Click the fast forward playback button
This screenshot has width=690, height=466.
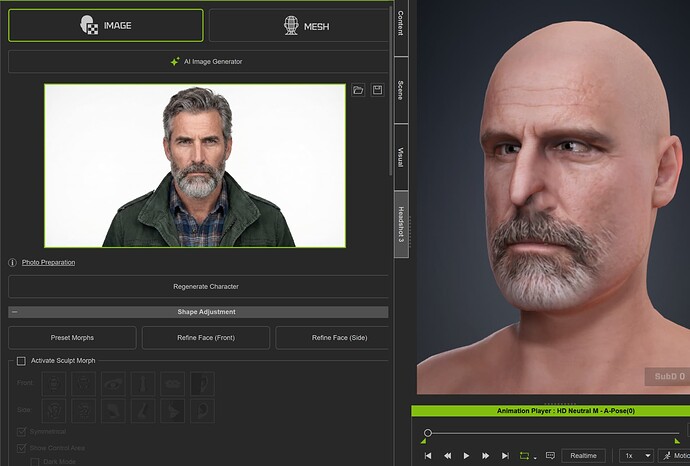[x=485, y=456]
